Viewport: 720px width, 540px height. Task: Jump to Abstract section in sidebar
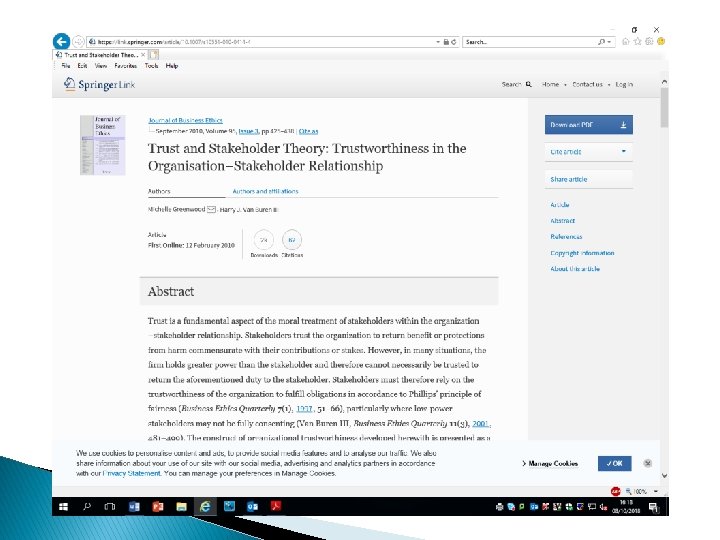562,221
